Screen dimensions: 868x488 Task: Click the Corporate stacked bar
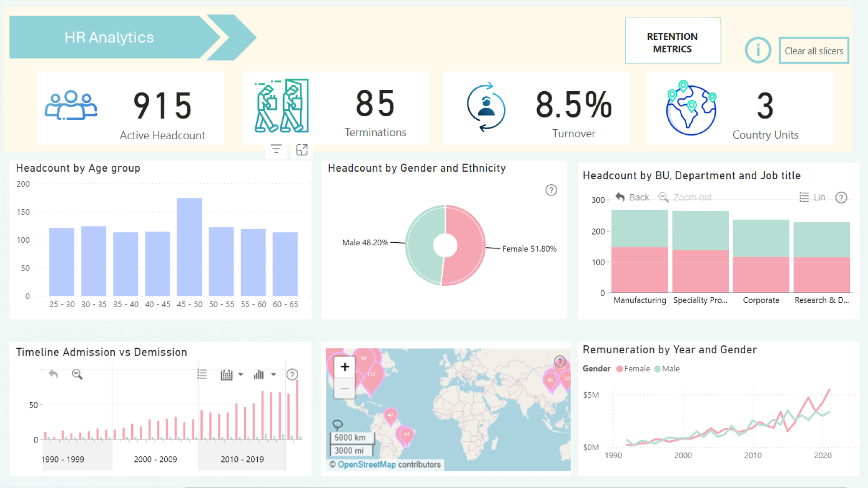[761, 256]
